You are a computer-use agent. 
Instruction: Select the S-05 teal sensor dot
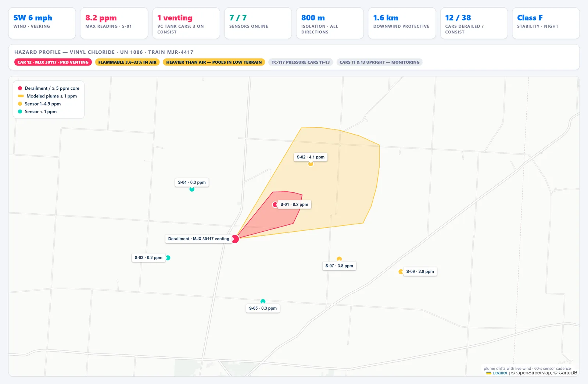pos(263,302)
